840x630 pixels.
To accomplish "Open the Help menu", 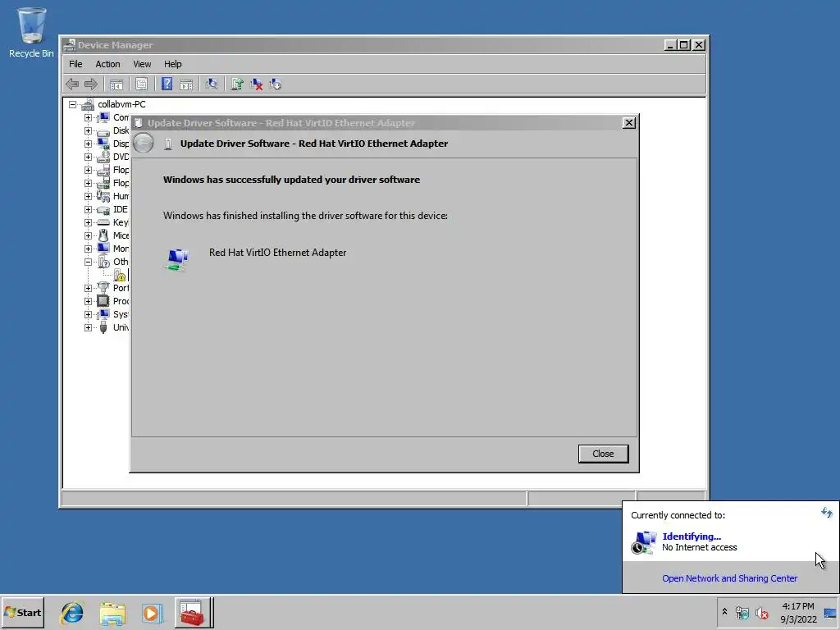I will click(172, 64).
